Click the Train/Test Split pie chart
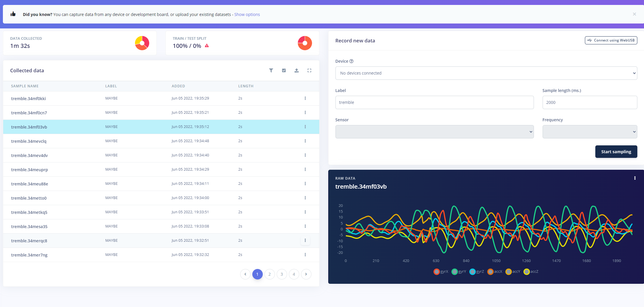This screenshot has width=644, height=307. pos(305,43)
